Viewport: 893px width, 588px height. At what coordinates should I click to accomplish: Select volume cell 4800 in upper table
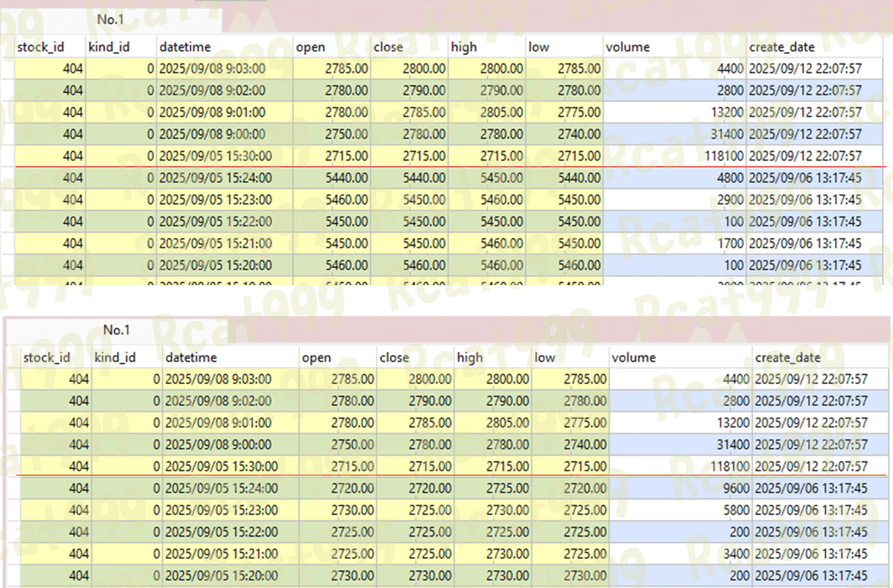pos(674,178)
